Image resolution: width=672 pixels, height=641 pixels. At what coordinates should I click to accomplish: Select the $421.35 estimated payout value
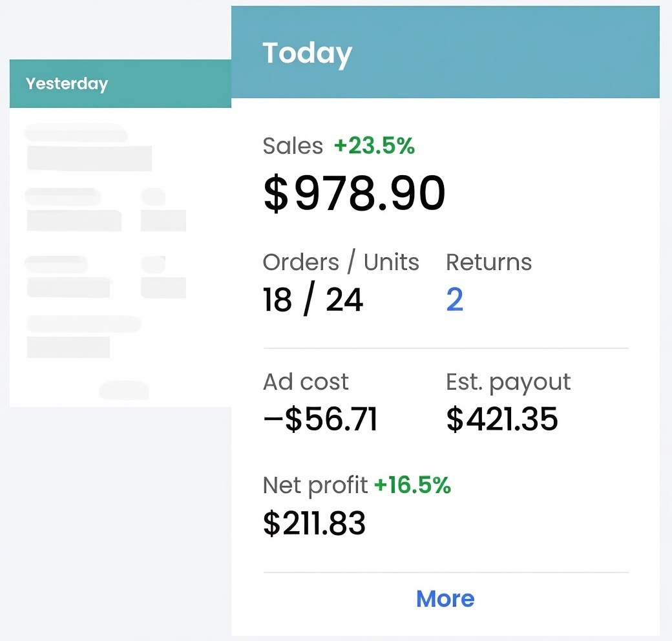click(x=502, y=419)
